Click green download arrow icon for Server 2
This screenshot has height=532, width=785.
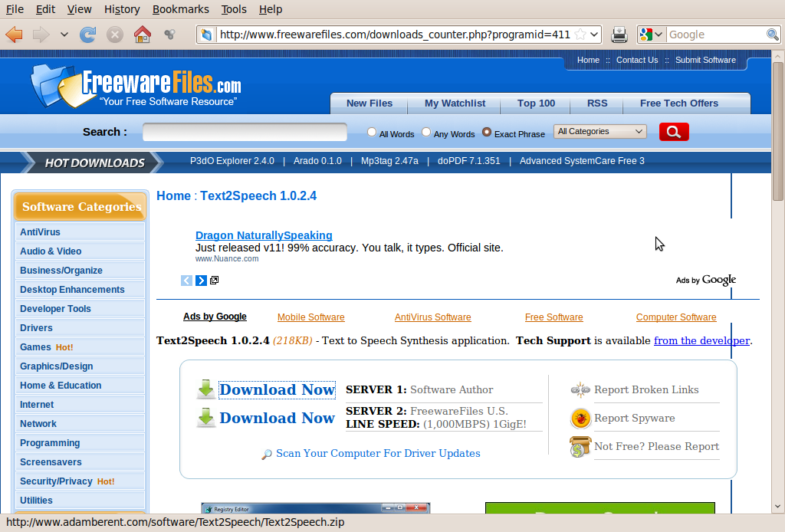pyautogui.click(x=205, y=417)
